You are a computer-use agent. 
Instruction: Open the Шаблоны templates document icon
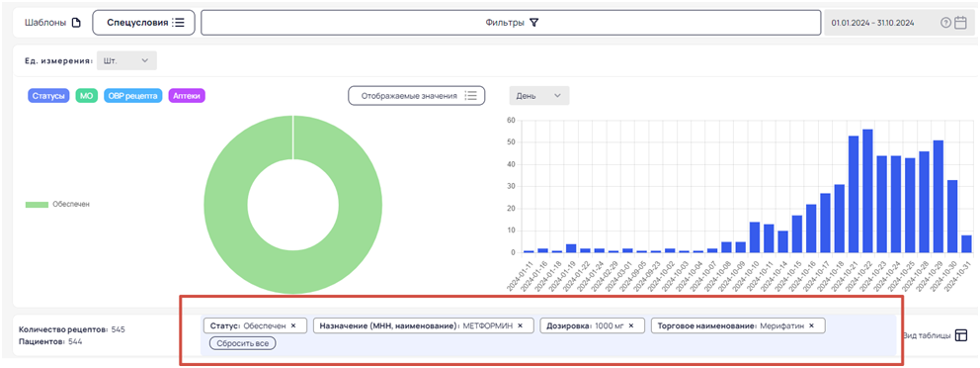76,23
